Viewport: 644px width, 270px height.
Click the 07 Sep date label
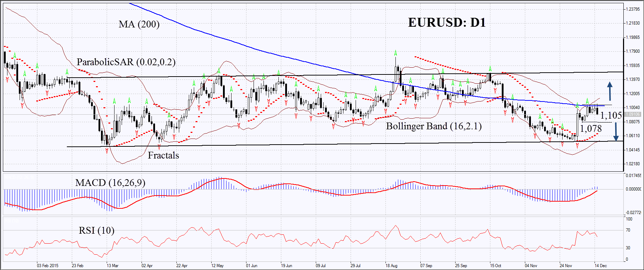pyautogui.click(x=426, y=266)
